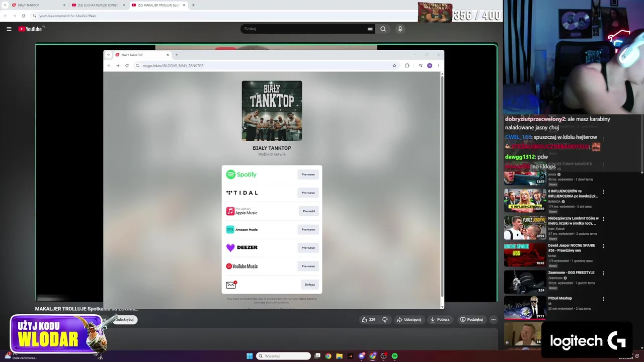Pre-save on Spotify
Image resolution: width=644 pixels, height=362 pixels.
[x=308, y=174]
